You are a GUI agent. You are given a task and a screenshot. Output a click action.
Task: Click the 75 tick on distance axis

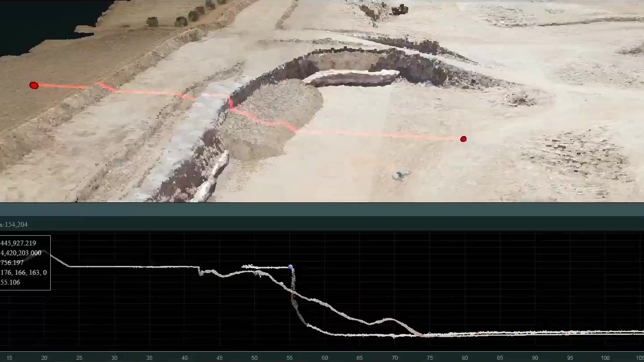tap(430, 358)
